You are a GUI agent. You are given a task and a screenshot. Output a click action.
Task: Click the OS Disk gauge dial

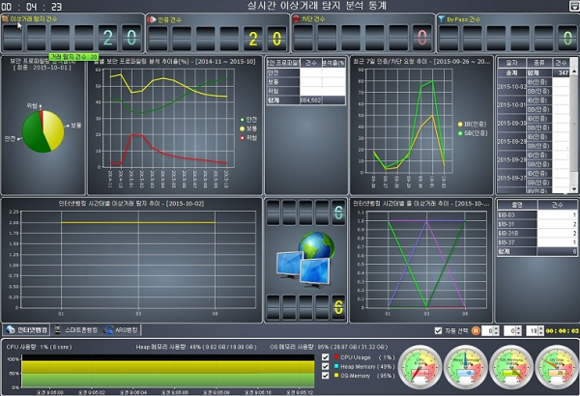tap(556, 367)
